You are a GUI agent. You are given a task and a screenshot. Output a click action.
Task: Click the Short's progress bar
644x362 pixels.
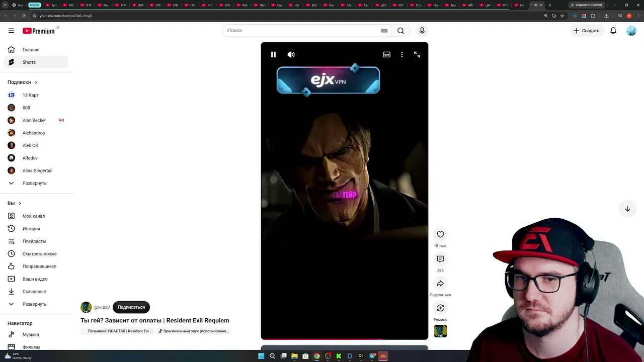pos(345,339)
